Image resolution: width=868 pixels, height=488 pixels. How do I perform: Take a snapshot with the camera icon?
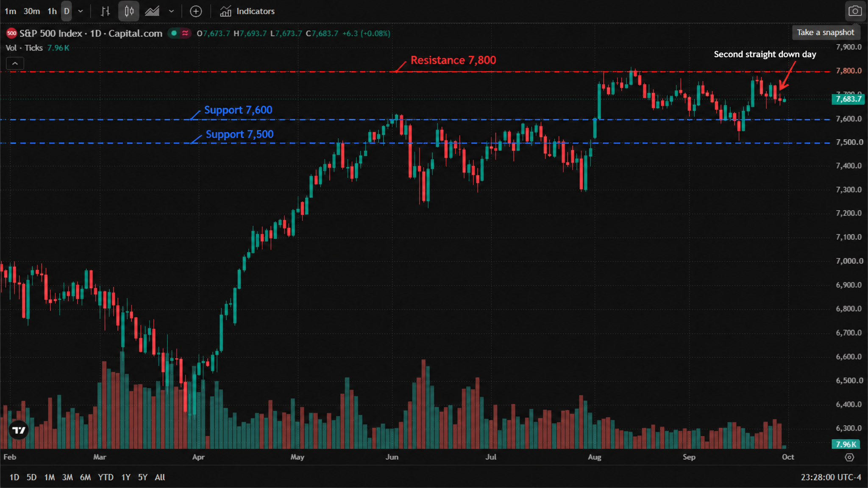[855, 11]
